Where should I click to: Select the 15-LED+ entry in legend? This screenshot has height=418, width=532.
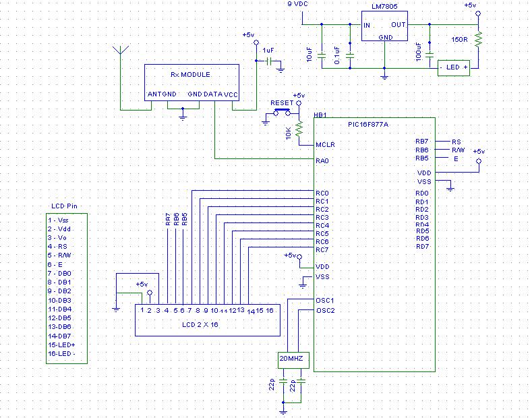pos(61,345)
